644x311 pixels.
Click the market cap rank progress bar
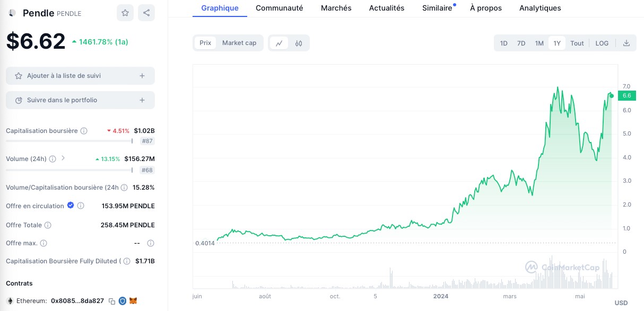[69, 141]
